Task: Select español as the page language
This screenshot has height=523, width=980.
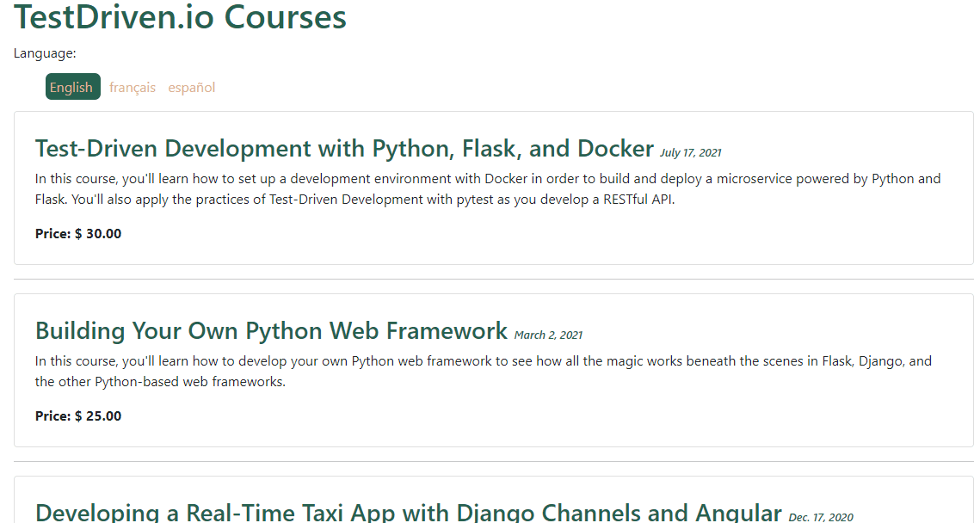Action: [191, 87]
